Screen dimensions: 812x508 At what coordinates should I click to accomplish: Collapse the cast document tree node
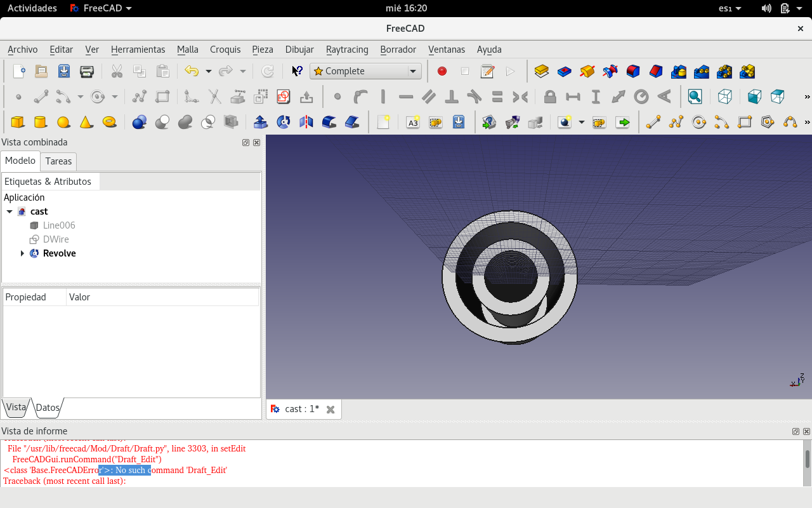click(x=10, y=211)
